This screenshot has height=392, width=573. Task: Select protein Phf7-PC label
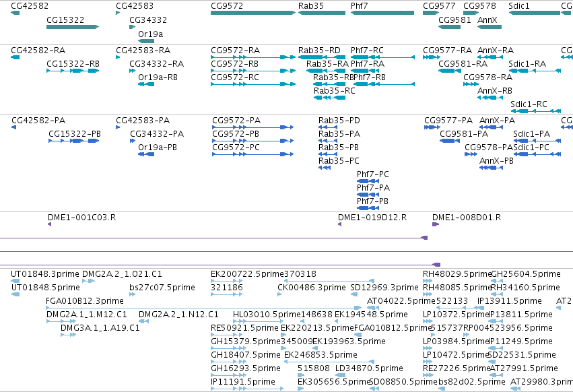[373, 174]
